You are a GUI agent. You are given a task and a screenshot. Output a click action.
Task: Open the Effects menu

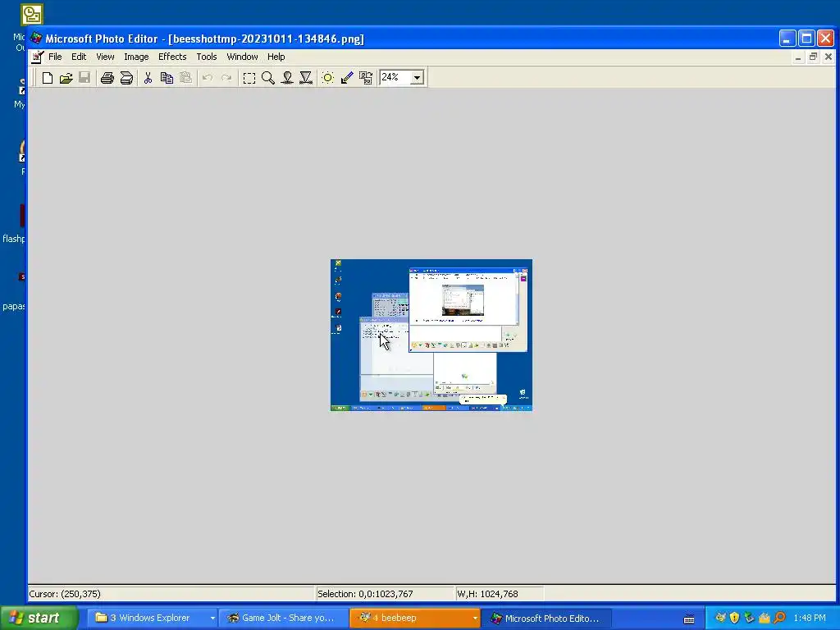(172, 57)
